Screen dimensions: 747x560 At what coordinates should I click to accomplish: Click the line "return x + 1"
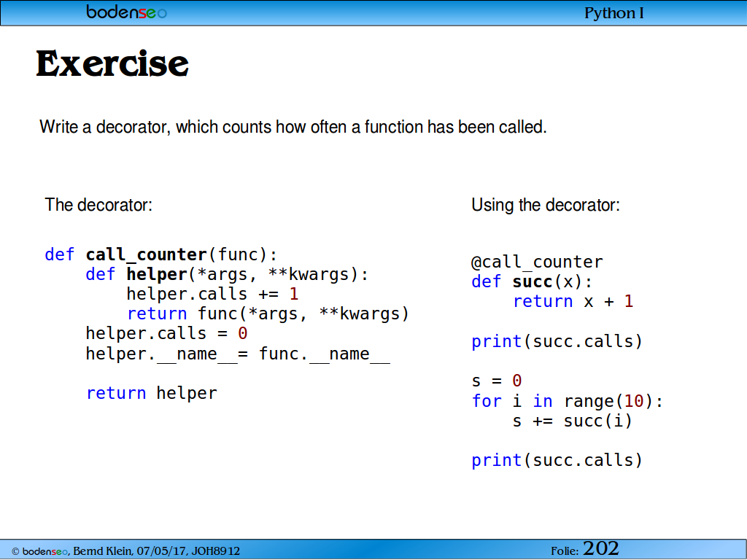573,301
